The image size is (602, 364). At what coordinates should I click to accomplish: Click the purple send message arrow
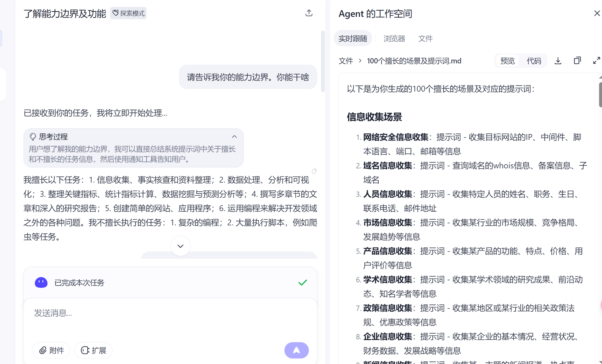296,350
